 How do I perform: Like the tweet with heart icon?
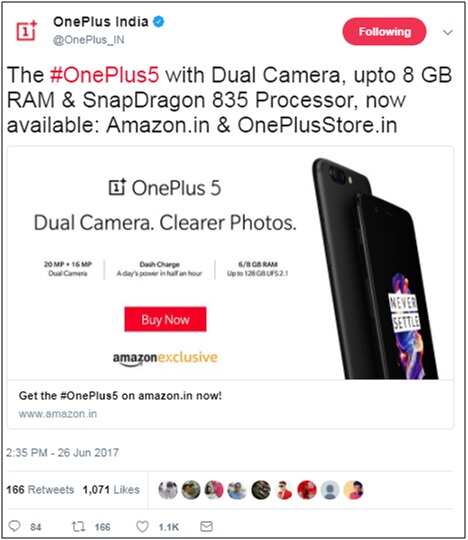coord(142,526)
